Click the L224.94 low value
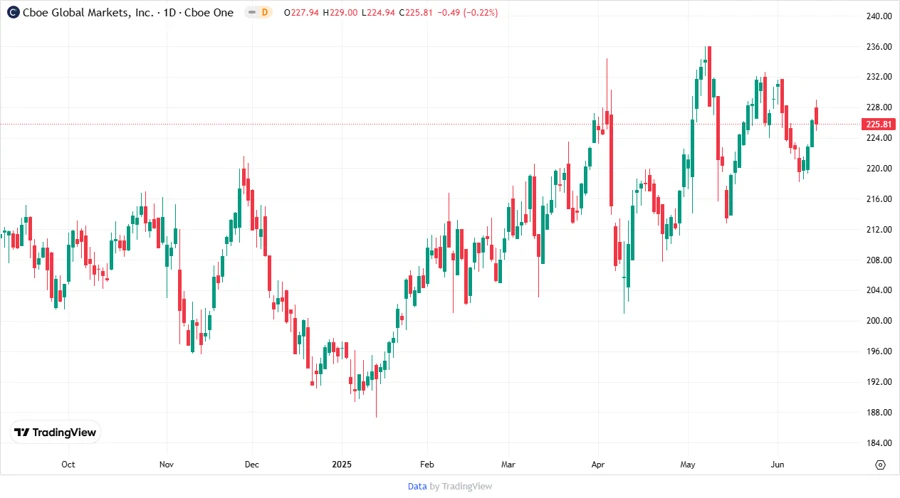The width and height of the screenshot is (900, 498). pos(378,12)
